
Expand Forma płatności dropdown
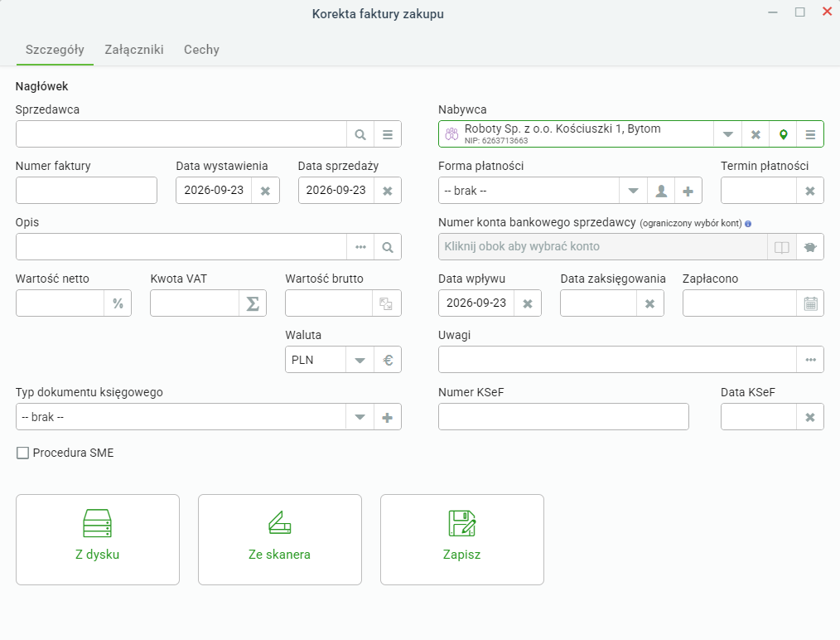tap(633, 191)
